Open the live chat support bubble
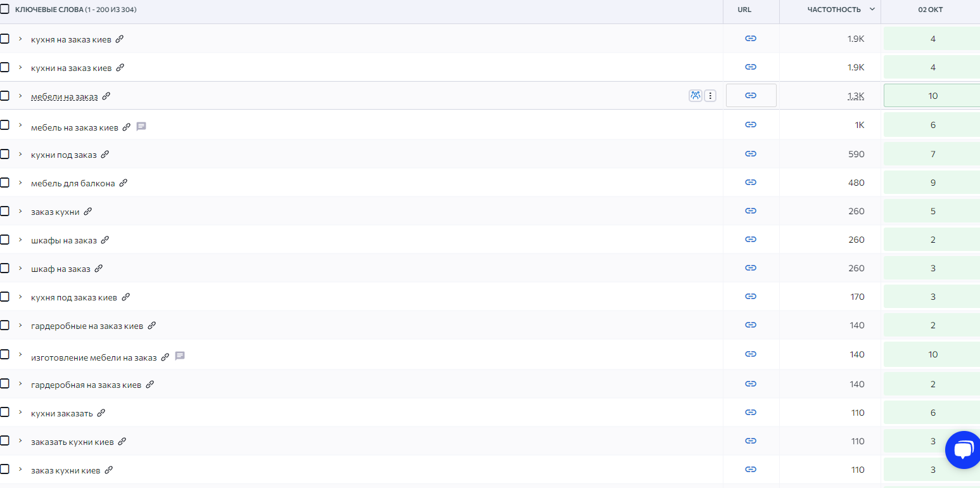This screenshot has width=980, height=488. click(x=962, y=451)
